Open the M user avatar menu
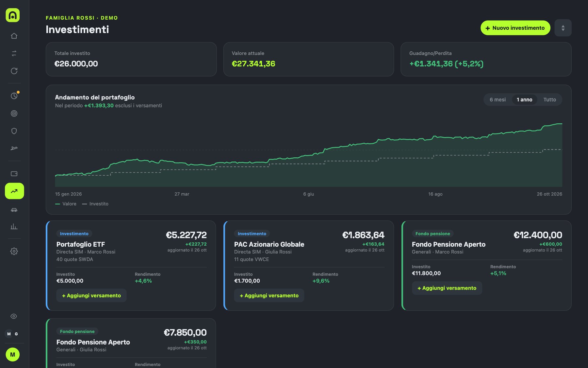Screen dimensions: 588x368 [x=13, y=355]
